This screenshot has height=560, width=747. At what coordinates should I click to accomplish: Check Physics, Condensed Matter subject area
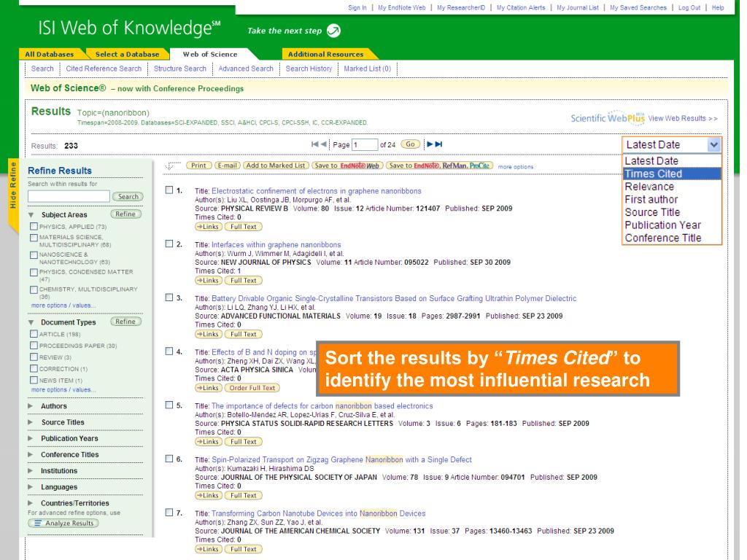[x=34, y=273]
